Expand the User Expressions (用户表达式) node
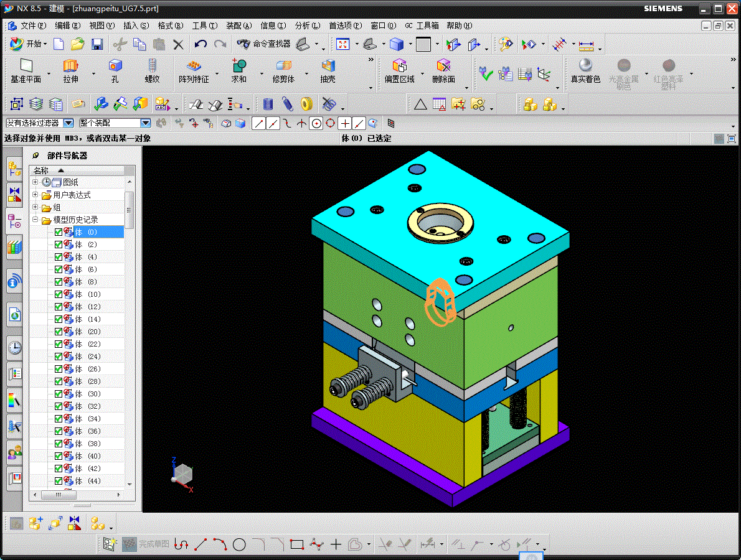This screenshot has height=560, width=741. pyautogui.click(x=35, y=195)
